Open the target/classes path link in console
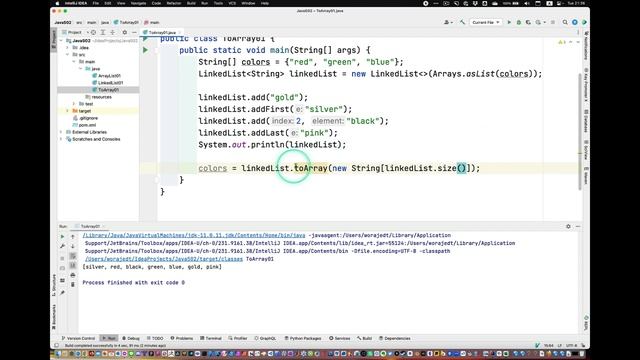The height and width of the screenshot is (360, 640). click(x=164, y=259)
